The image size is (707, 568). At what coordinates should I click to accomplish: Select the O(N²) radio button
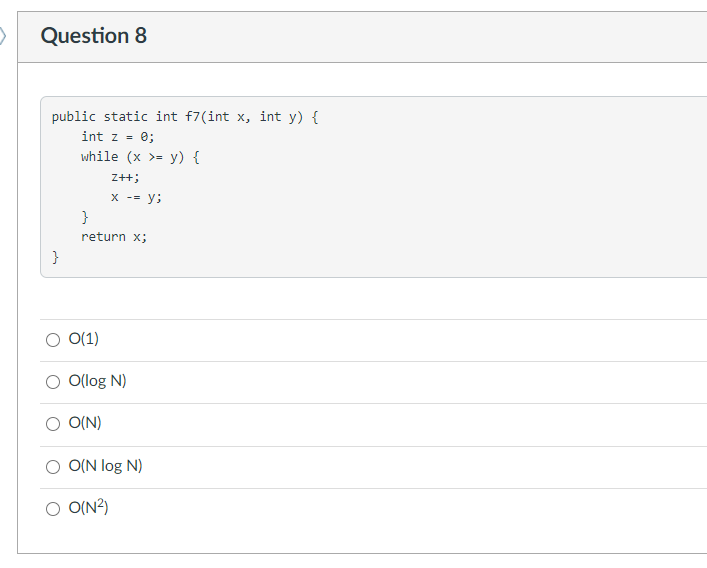pyautogui.click(x=53, y=509)
